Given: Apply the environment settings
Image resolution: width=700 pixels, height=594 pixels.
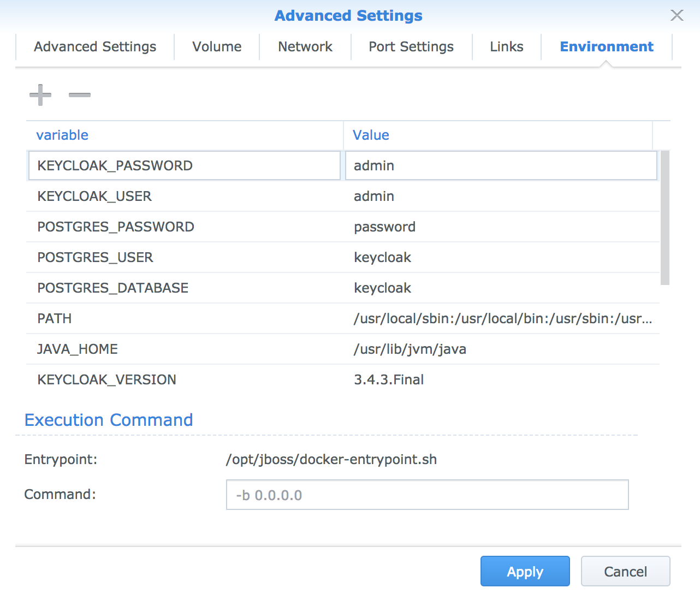Looking at the screenshot, I should [x=525, y=571].
